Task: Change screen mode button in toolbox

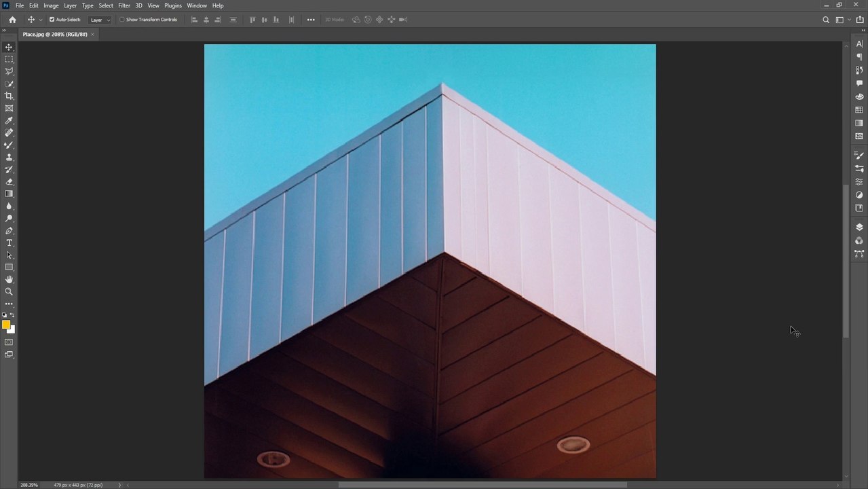Action: (9, 355)
